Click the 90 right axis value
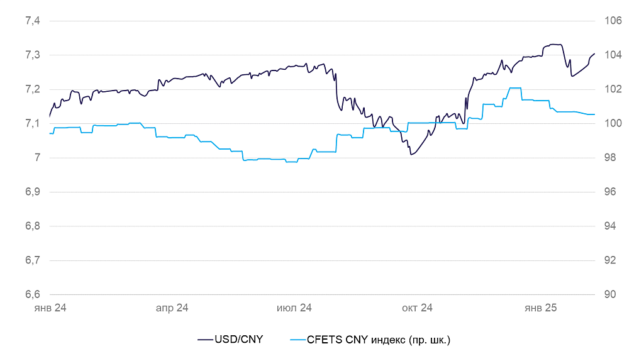644x356 pixels. pos(610,294)
